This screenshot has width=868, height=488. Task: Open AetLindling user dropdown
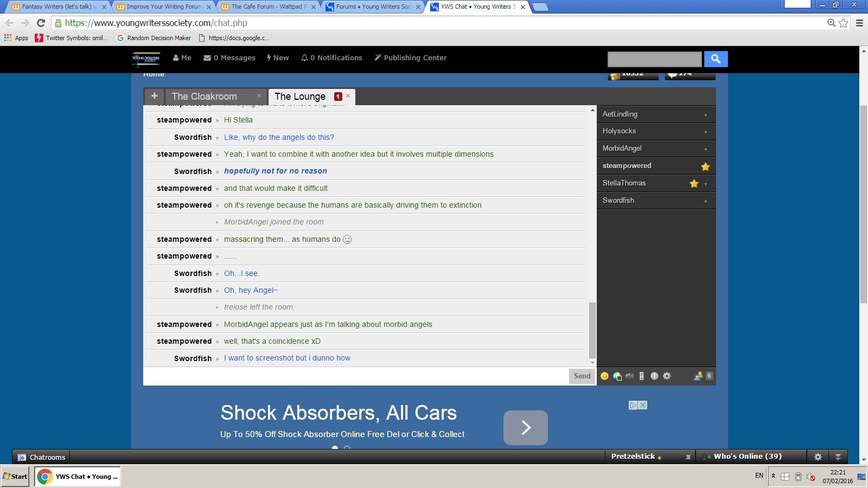click(705, 115)
